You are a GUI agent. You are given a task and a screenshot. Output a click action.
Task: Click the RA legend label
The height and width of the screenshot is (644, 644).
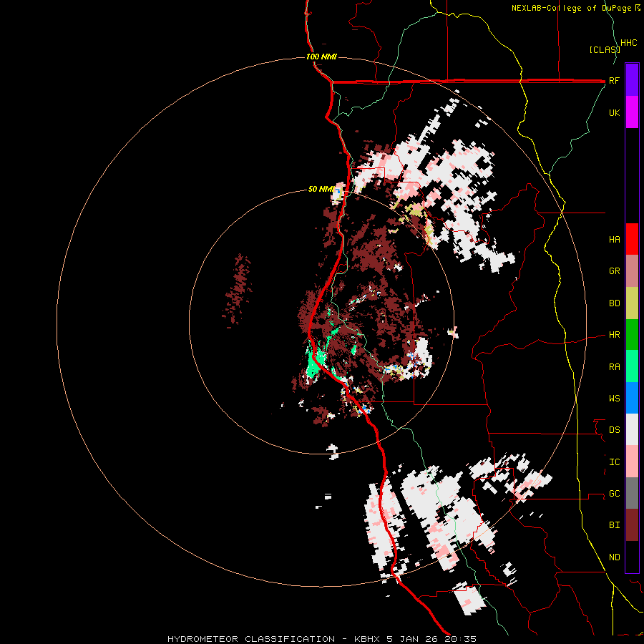tap(614, 367)
